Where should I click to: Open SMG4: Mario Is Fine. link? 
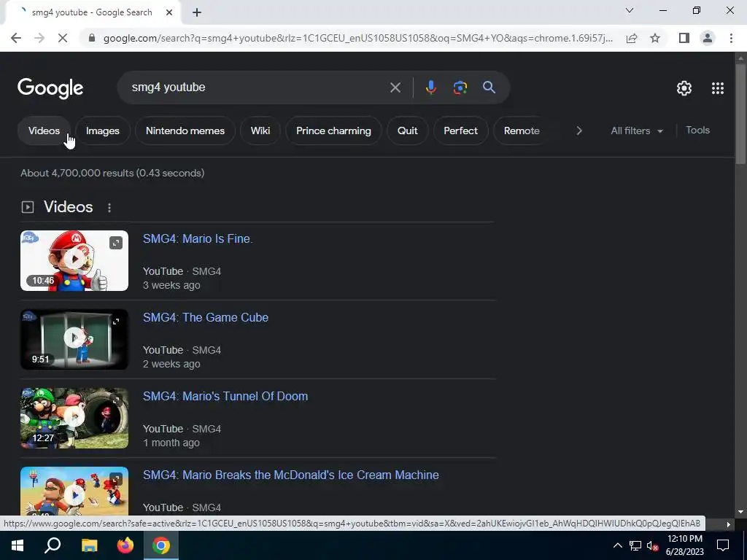tap(198, 238)
